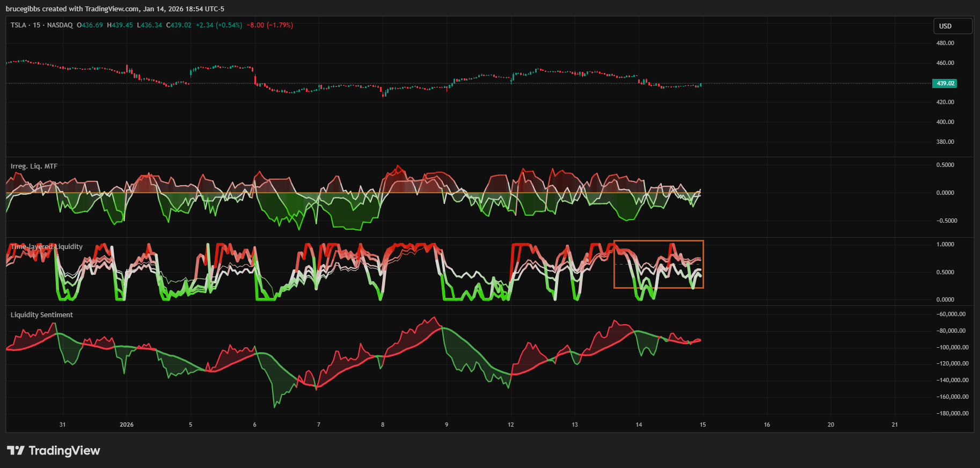Click the -180,000.00 sentiment scale label
Screen dimensions: 980x468
click(952, 413)
